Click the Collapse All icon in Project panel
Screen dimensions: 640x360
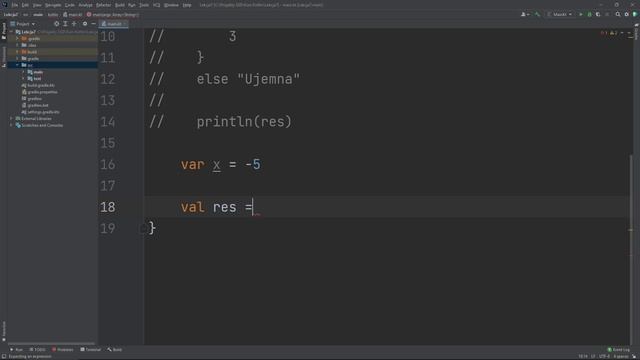point(74,24)
